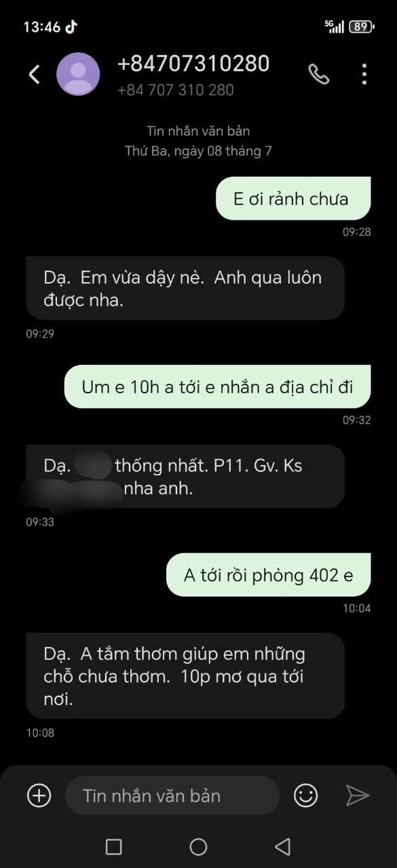Tap the "Um e 10h a tới" message bubble
Image resolution: width=397 pixels, height=868 pixels.
(217, 387)
